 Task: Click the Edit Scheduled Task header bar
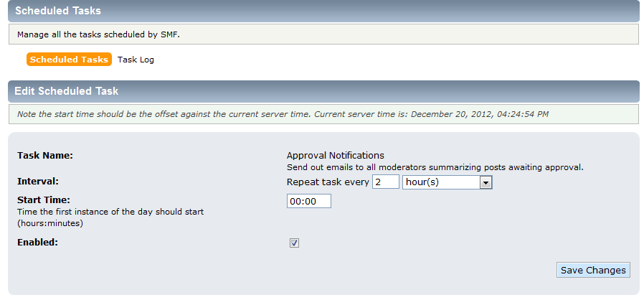(323, 91)
